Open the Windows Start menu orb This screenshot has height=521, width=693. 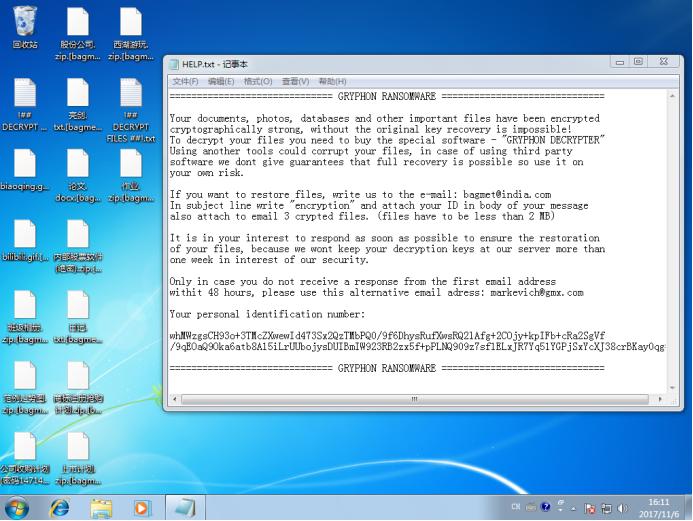(x=17, y=508)
